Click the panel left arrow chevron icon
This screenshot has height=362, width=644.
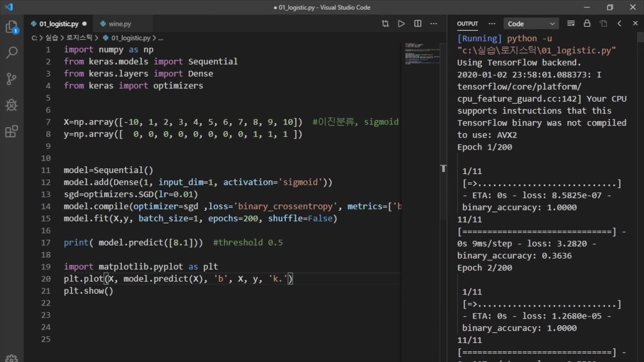[620, 23]
